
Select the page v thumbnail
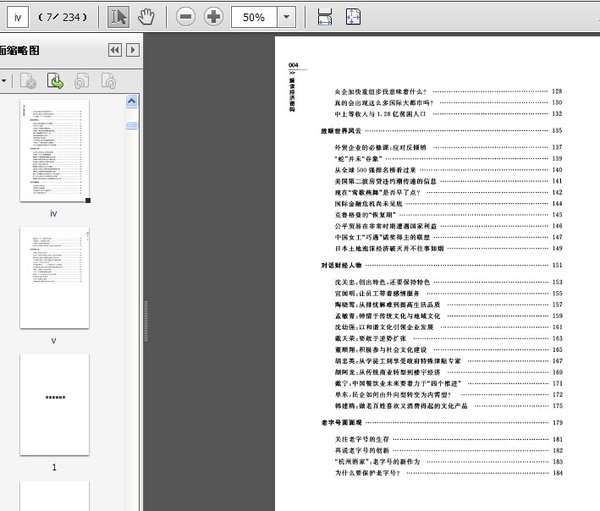[x=54, y=278]
